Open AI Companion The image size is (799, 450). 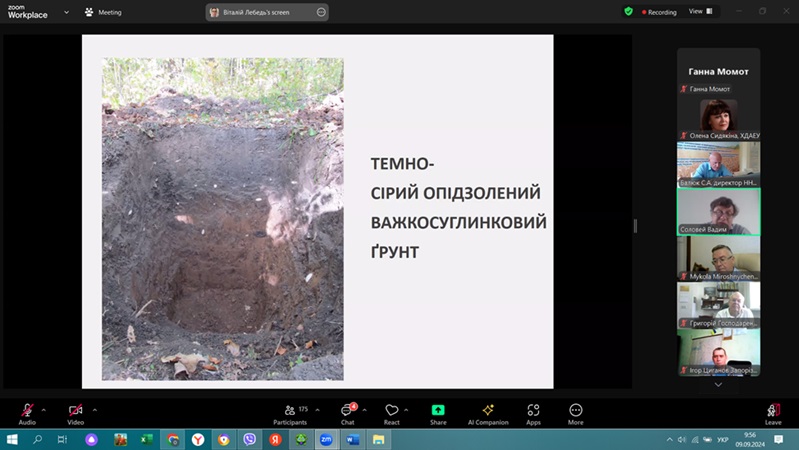(488, 414)
